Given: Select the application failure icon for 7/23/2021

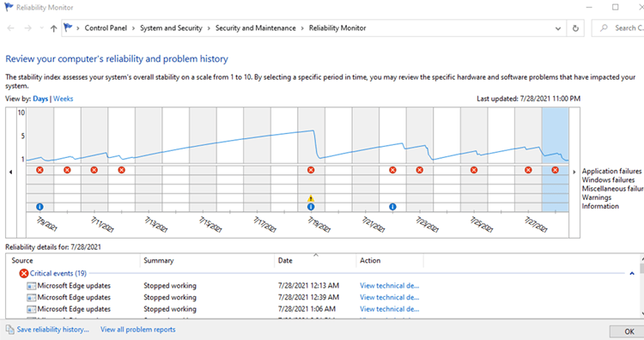Looking at the screenshot, I should (x=419, y=170).
